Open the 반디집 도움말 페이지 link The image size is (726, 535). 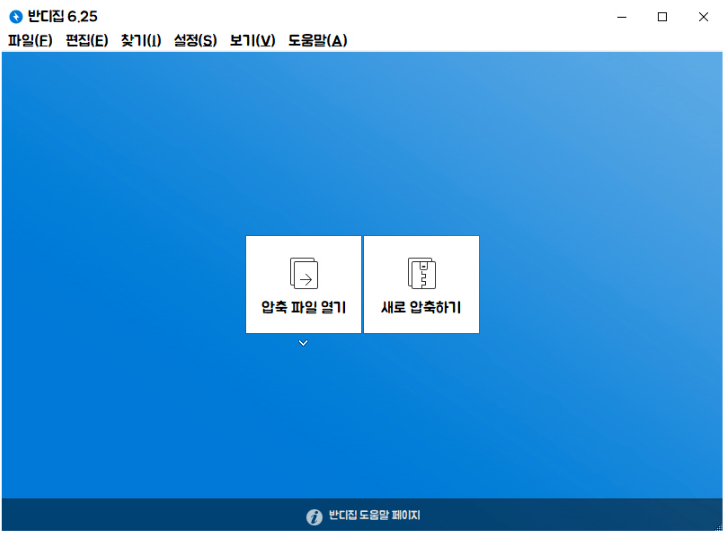click(374, 515)
